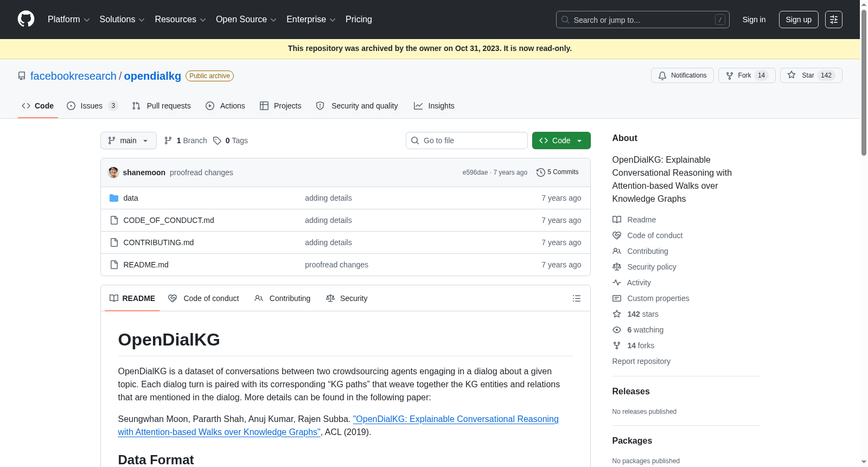Click the GitHub logo home icon
The image size is (868, 467).
pyautogui.click(x=26, y=19)
